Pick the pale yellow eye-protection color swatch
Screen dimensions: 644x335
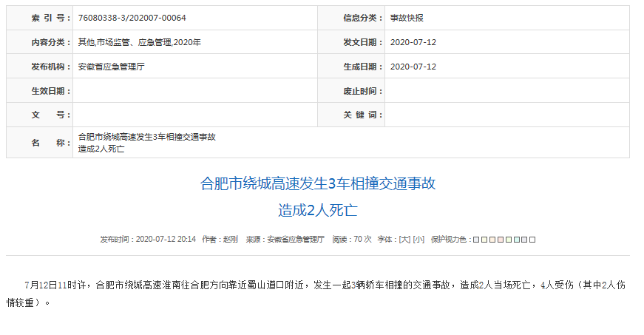(484, 240)
